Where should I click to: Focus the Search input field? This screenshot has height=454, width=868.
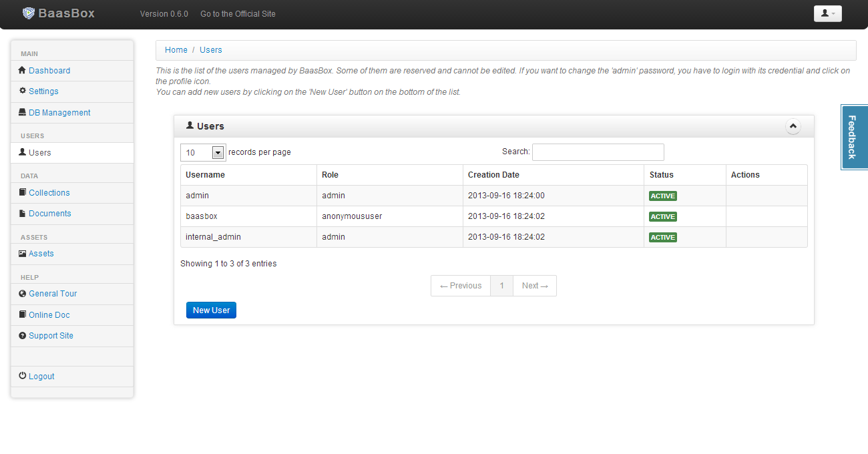[598, 152]
